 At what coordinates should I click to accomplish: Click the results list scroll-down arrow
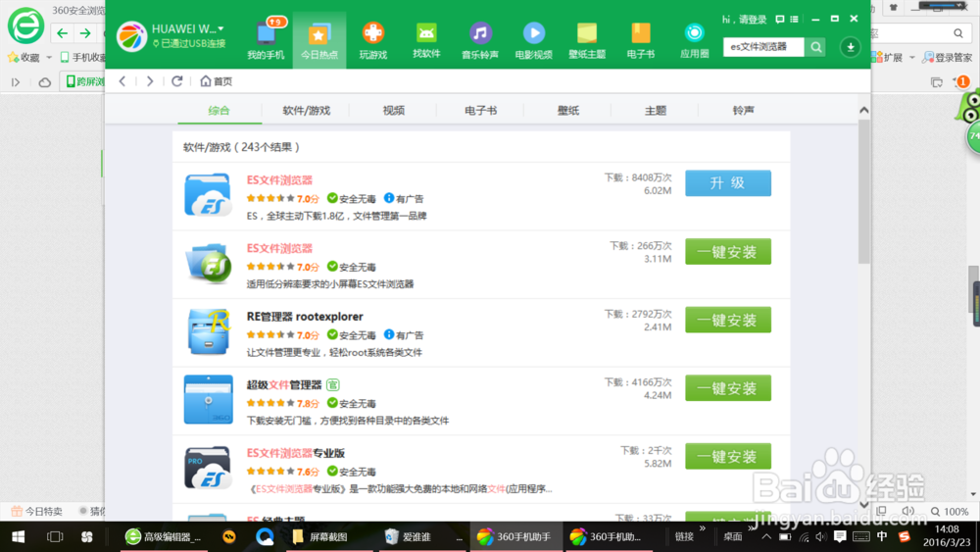tap(863, 505)
